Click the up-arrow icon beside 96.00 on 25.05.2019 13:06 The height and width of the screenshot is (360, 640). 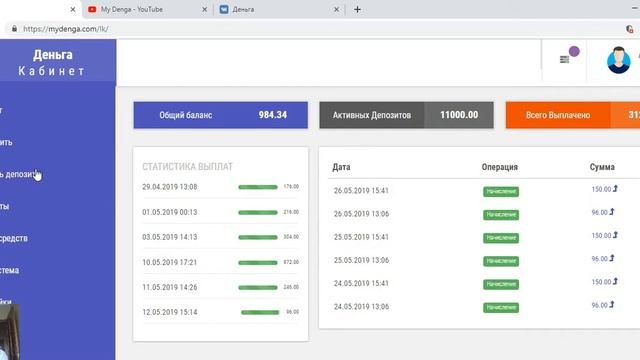612,258
